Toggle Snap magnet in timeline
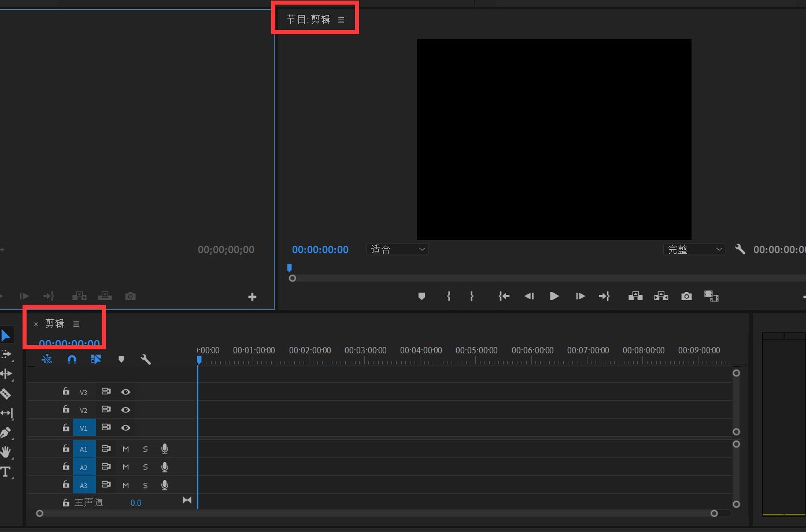The width and height of the screenshot is (806, 532). point(72,359)
